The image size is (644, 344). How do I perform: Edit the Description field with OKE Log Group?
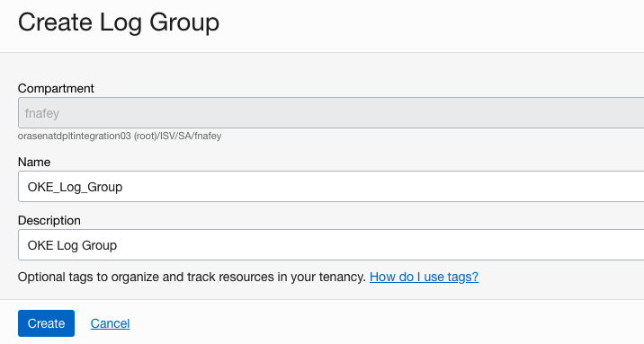pos(331,245)
